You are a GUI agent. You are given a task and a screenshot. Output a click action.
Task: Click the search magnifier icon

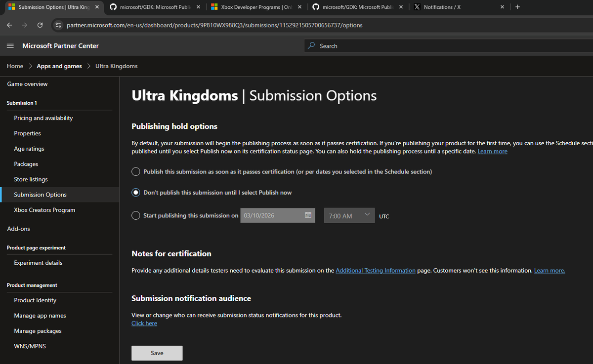(x=311, y=46)
